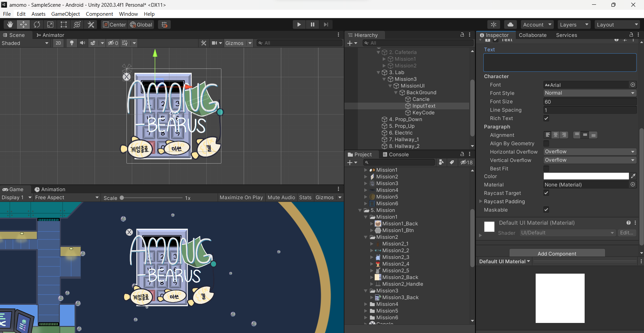Toggle scene effects icon
Viewport: 644px width, 333px height.
(x=93, y=43)
